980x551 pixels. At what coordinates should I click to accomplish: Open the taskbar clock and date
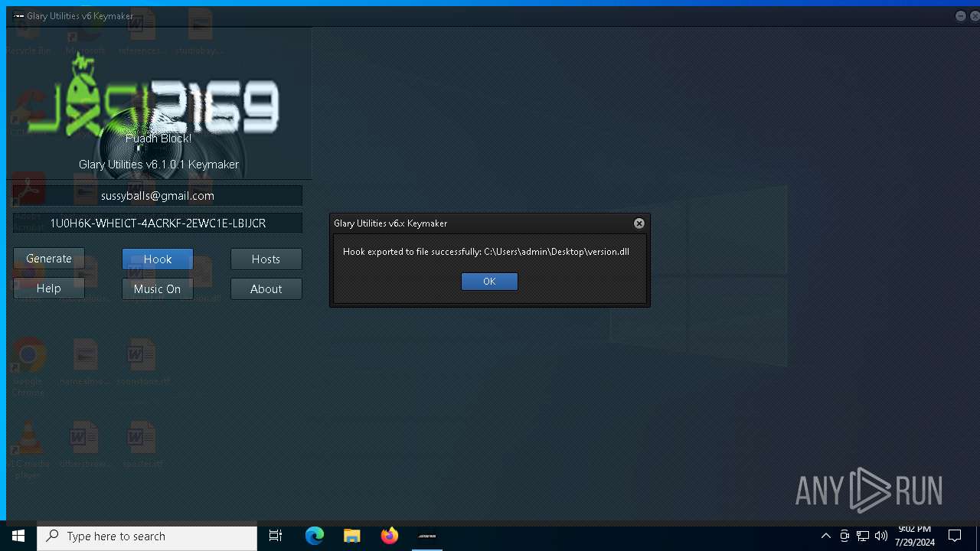[915, 536]
